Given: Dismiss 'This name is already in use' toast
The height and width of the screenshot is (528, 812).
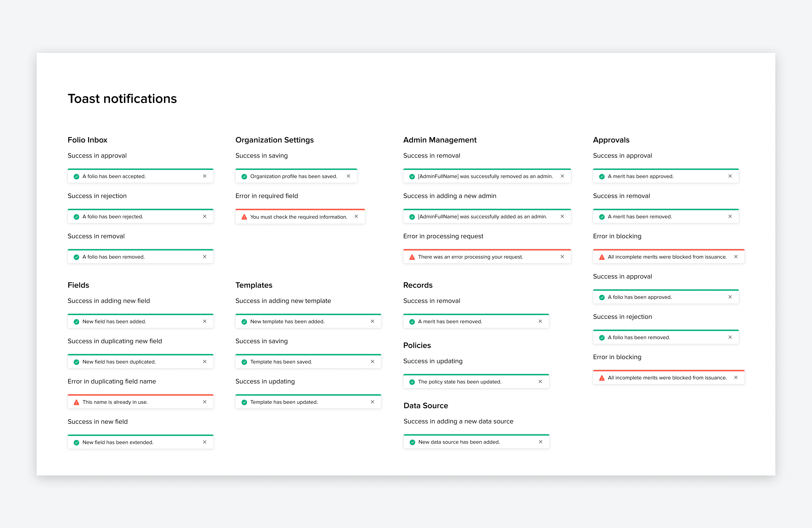Looking at the screenshot, I should pos(205,402).
